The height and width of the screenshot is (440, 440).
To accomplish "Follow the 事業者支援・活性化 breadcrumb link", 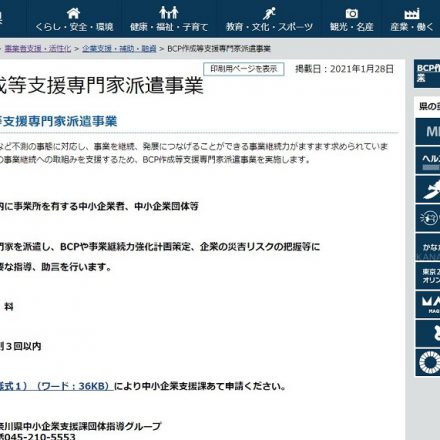I will pyautogui.click(x=38, y=49).
